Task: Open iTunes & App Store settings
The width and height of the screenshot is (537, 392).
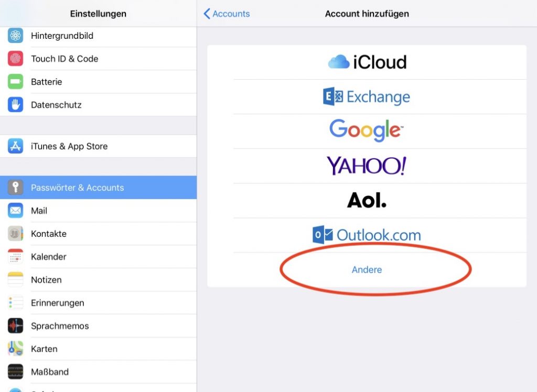Action: pyautogui.click(x=98, y=146)
